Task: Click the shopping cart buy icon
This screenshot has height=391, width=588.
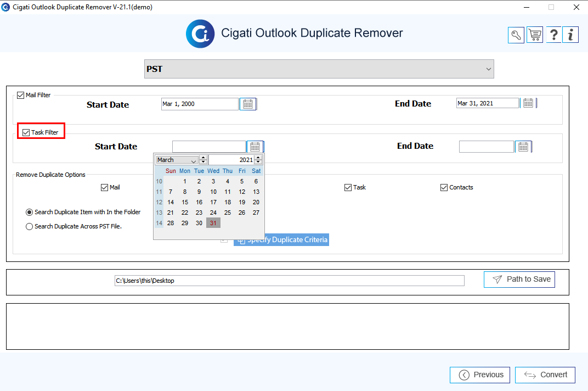Action: point(535,35)
